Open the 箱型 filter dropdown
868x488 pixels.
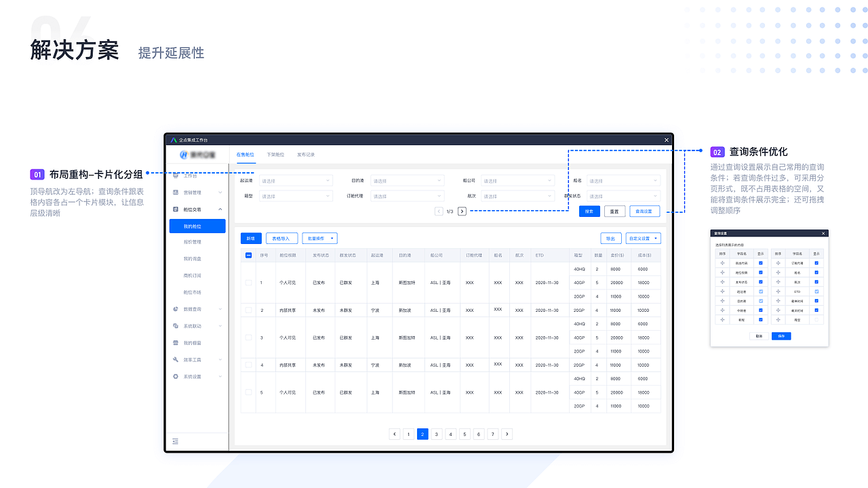point(296,197)
